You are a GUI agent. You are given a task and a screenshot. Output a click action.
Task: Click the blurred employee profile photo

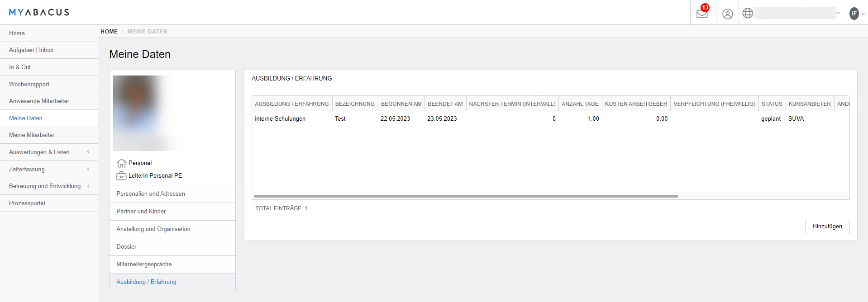coord(146,113)
